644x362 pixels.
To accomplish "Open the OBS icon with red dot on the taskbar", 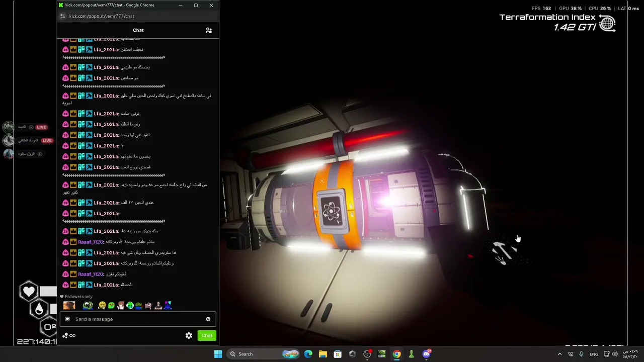I will (367, 354).
